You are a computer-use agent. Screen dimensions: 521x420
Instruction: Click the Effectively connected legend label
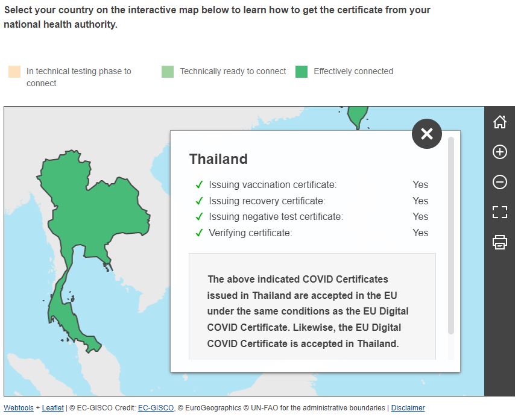coord(353,71)
